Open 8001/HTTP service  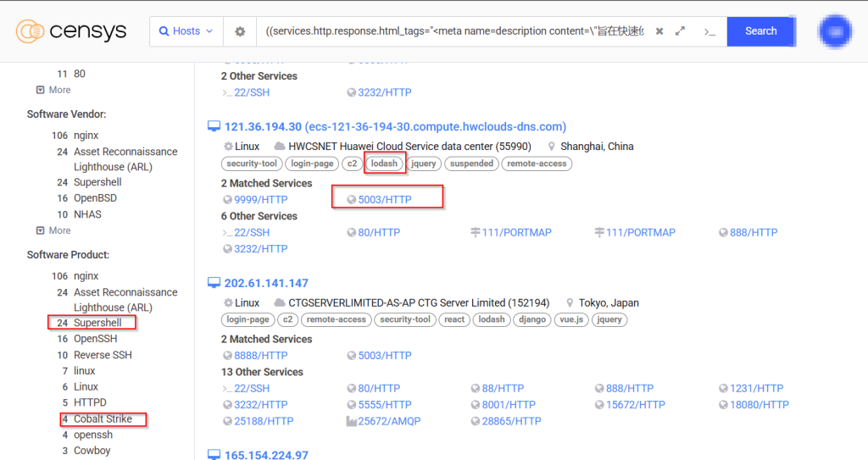coord(509,405)
